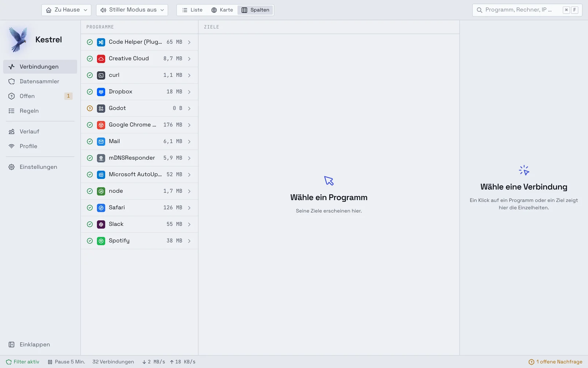Toggle the Stiller Modus aus dropdown
This screenshot has height=368, width=588.
point(132,10)
